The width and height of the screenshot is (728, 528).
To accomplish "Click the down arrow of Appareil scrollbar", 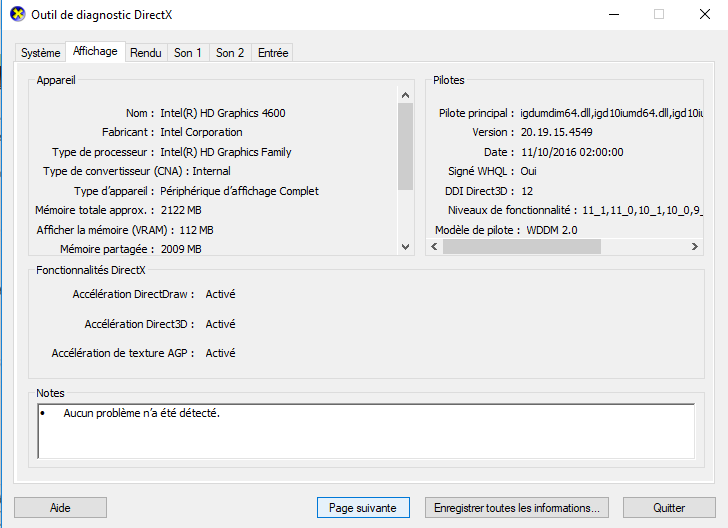I will tap(405, 247).
